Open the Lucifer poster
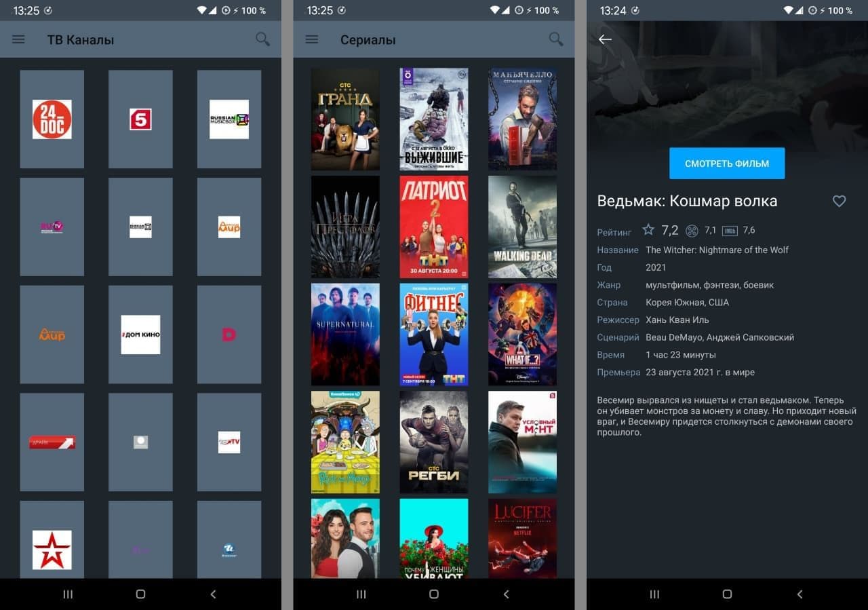This screenshot has width=868, height=610. 522,539
